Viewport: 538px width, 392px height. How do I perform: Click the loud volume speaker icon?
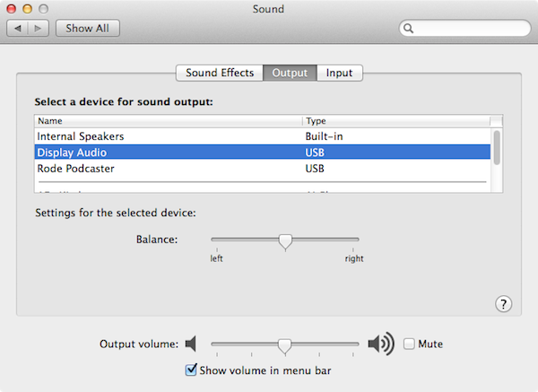381,344
